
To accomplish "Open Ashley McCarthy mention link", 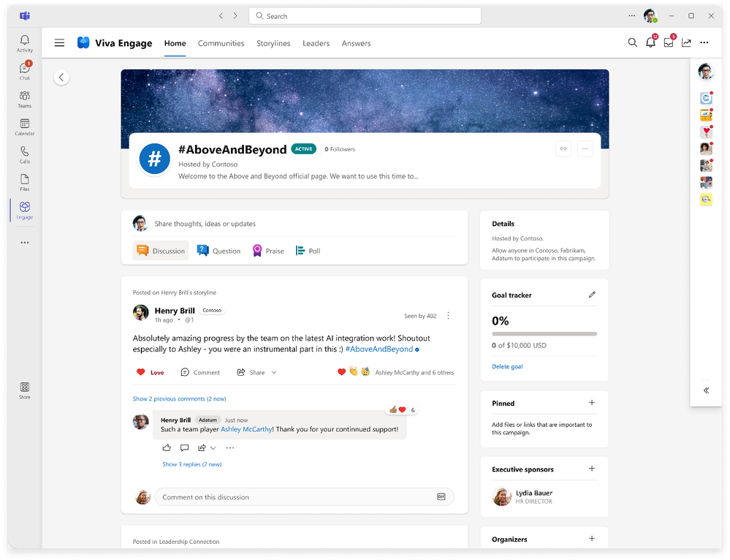I will (247, 429).
